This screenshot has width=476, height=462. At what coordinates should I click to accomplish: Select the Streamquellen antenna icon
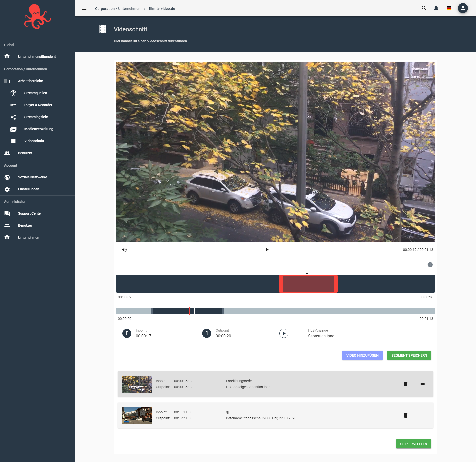13,93
